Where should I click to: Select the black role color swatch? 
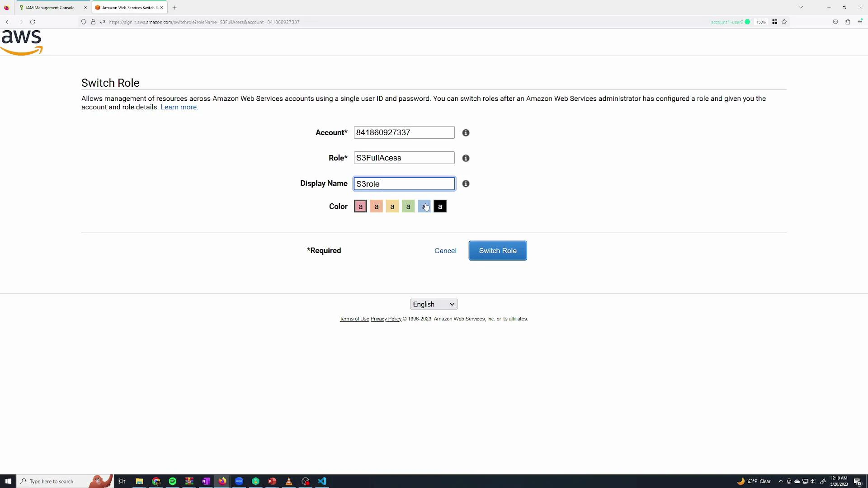point(439,206)
